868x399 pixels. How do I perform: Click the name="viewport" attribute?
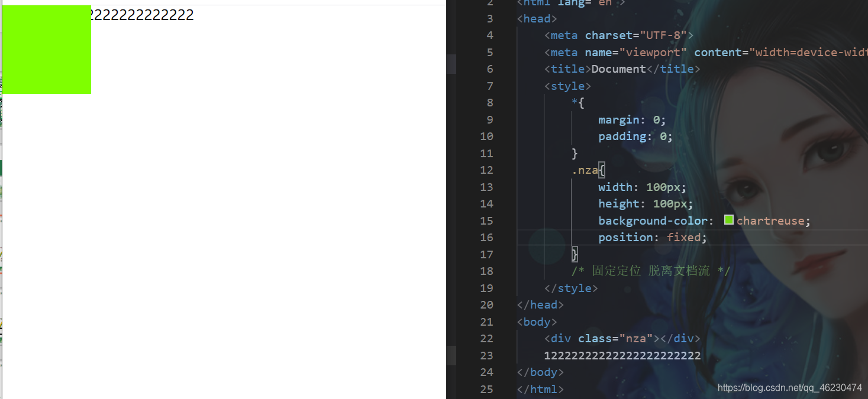(x=635, y=52)
